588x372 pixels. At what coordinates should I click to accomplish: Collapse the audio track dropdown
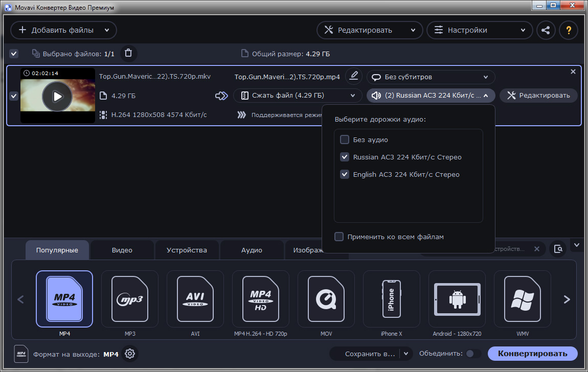(486, 96)
